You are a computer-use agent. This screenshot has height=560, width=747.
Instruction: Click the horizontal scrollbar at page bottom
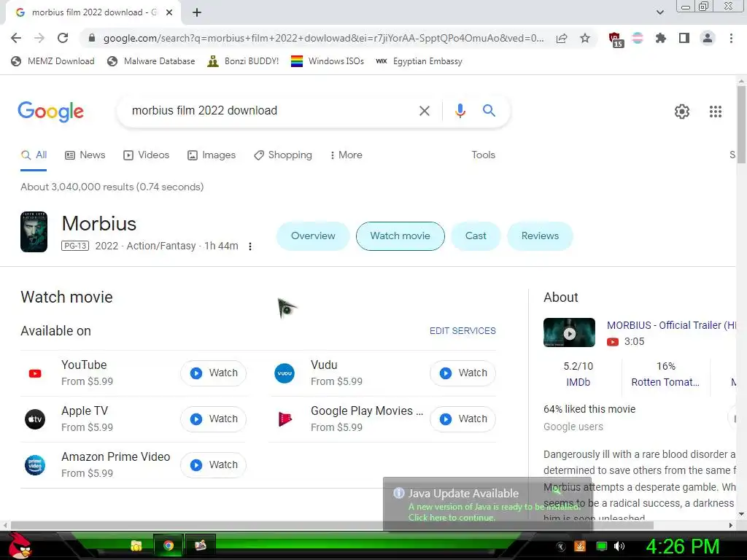click(333, 525)
